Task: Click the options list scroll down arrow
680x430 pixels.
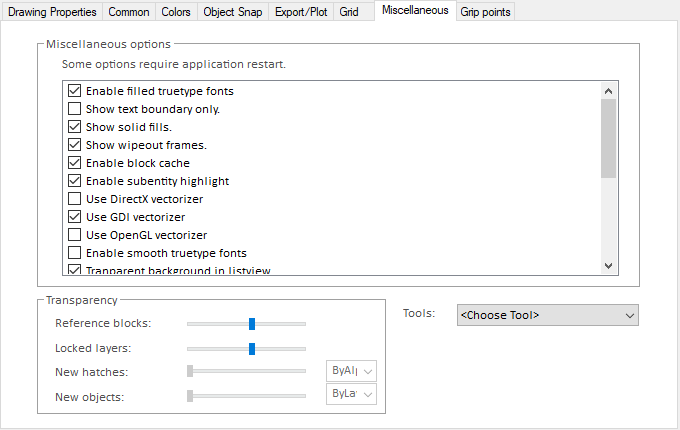Action: [608, 265]
